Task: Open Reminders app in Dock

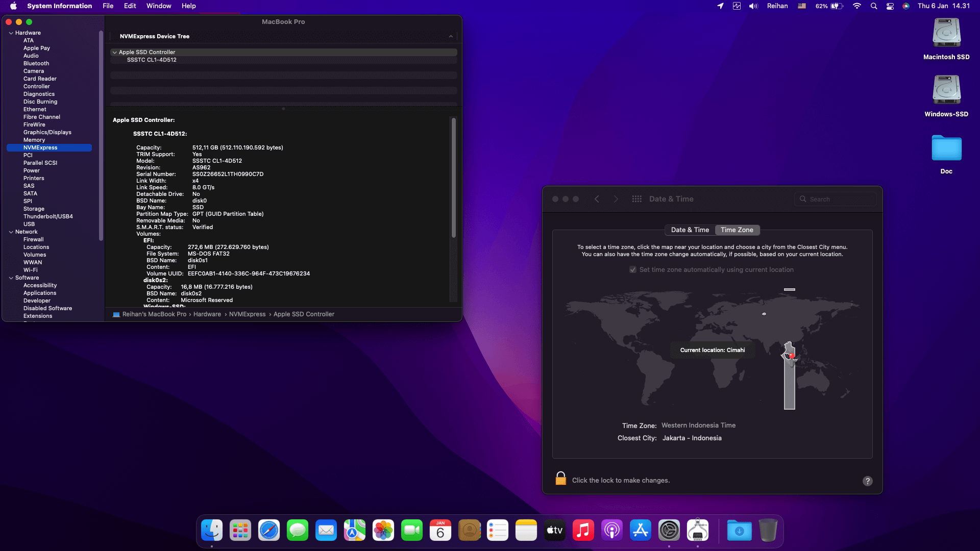Action: pos(498,531)
